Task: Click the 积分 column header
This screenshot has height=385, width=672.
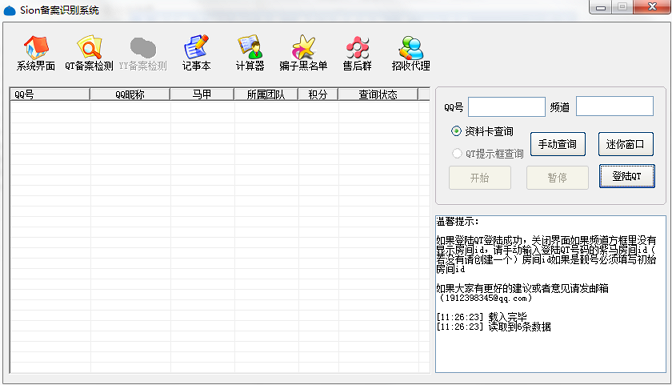Action: [318, 94]
